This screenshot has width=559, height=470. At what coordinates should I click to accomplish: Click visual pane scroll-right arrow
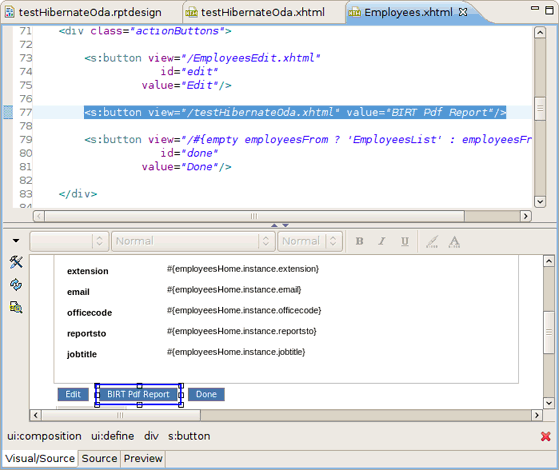click(537, 415)
